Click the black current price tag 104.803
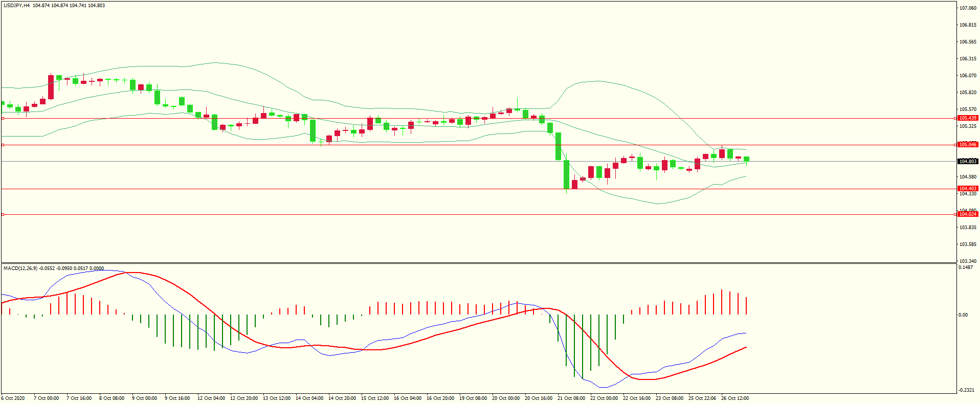 click(x=968, y=162)
